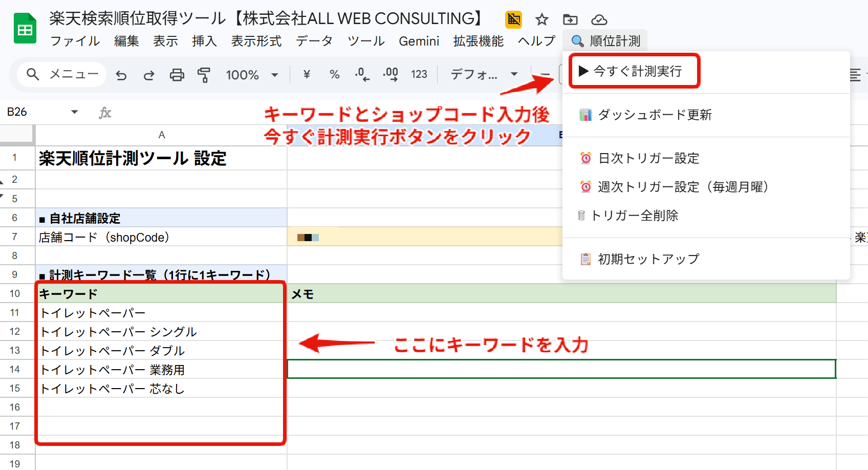This screenshot has height=470, width=868.
Task: Open the データ menu
Action: click(x=314, y=41)
